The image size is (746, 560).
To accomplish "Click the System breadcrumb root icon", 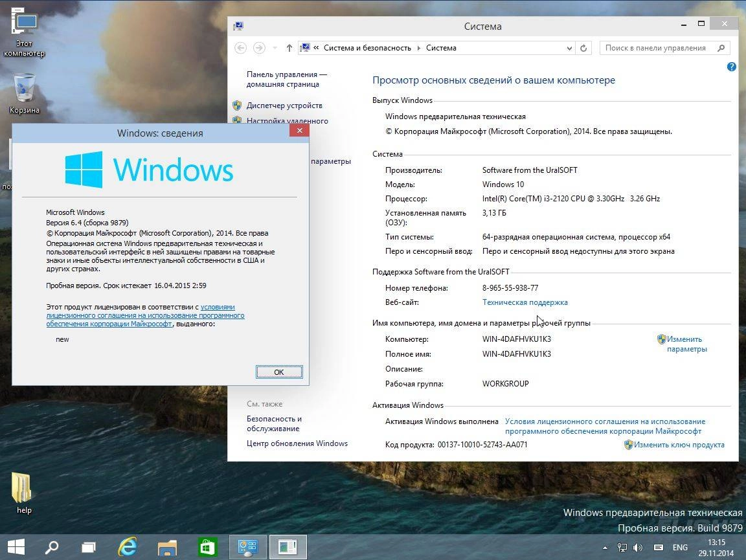I will coord(305,47).
